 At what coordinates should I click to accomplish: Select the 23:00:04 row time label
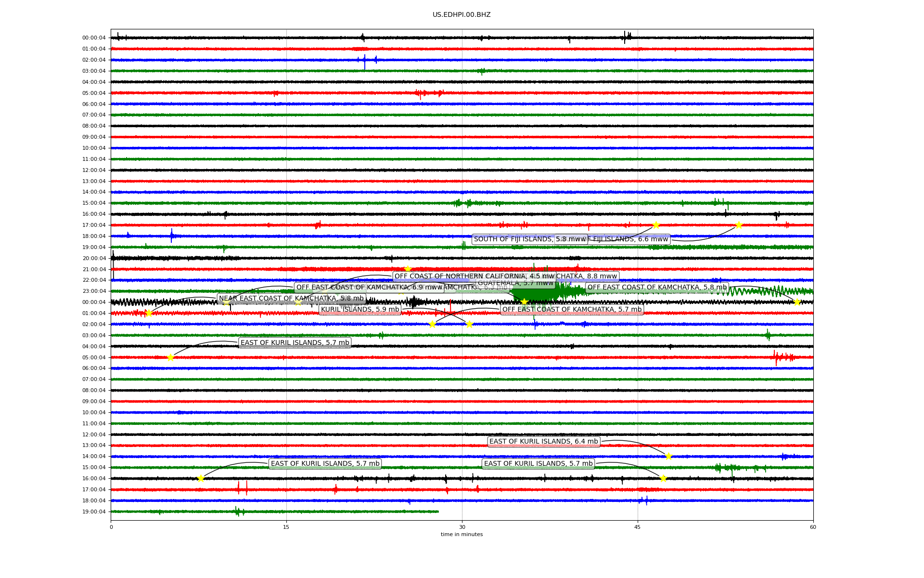coord(94,291)
